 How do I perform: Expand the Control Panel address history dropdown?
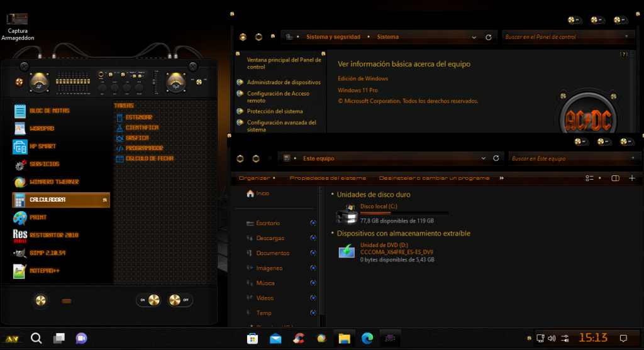coord(474,37)
